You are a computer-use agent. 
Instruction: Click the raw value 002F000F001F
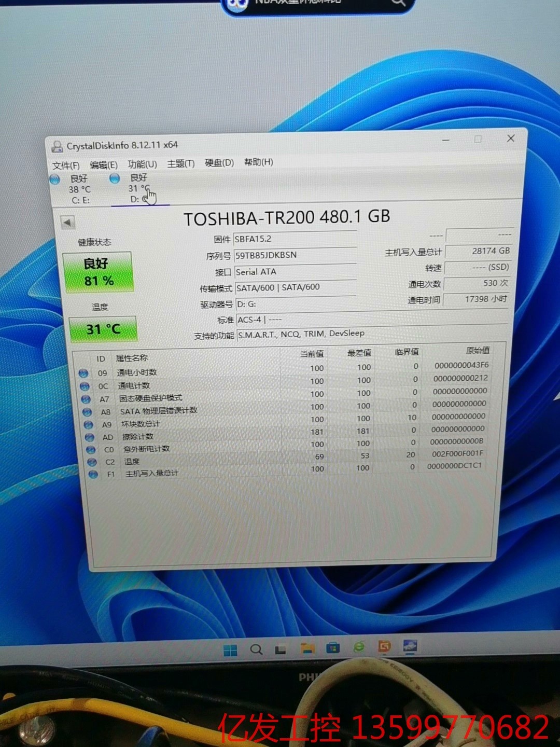tap(458, 453)
